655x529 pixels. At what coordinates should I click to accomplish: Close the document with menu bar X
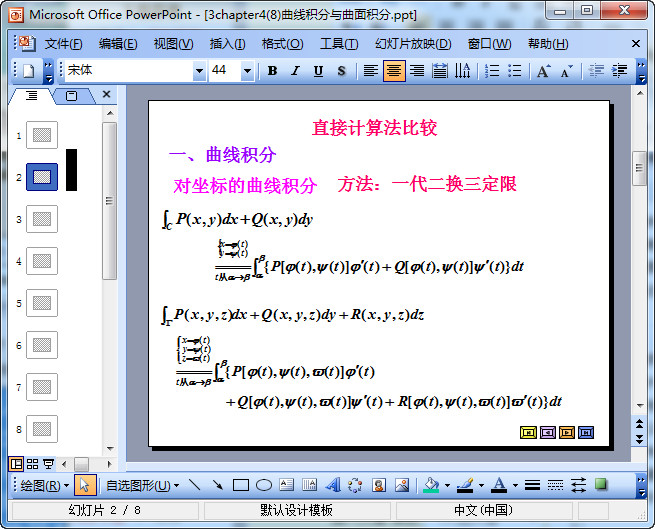click(636, 43)
